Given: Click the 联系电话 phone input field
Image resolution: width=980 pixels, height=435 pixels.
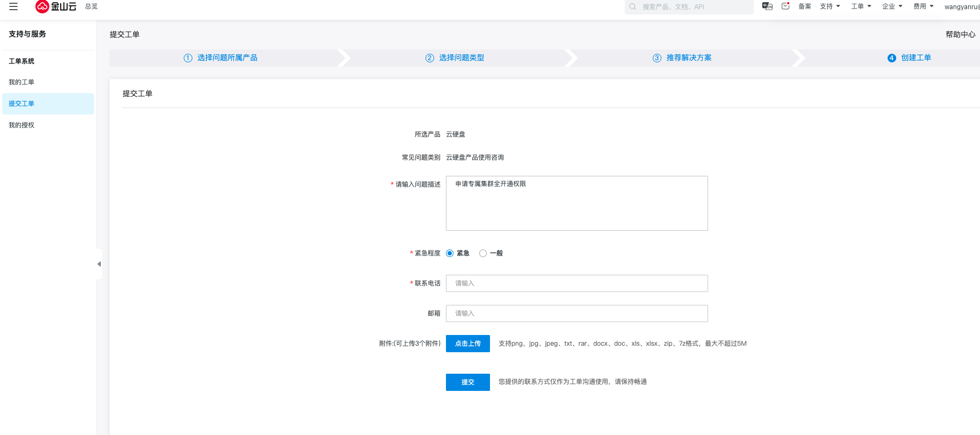Looking at the screenshot, I should [577, 283].
